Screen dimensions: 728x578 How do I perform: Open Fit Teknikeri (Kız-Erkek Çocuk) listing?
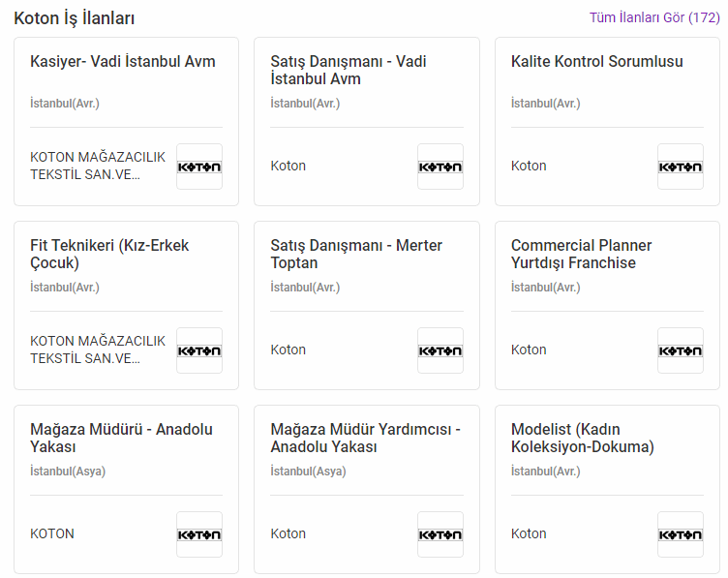tap(109, 254)
